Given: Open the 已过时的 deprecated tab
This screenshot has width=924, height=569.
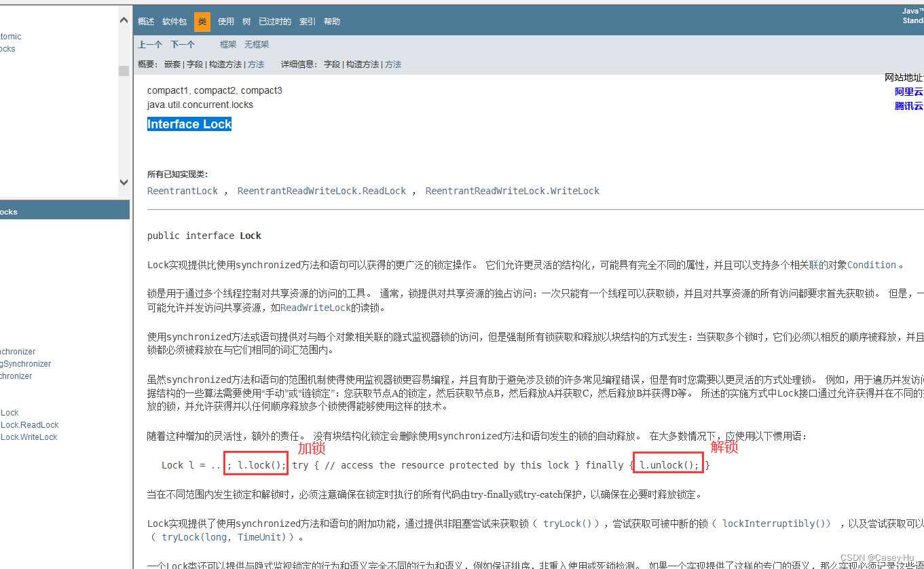Looking at the screenshot, I should pos(275,22).
